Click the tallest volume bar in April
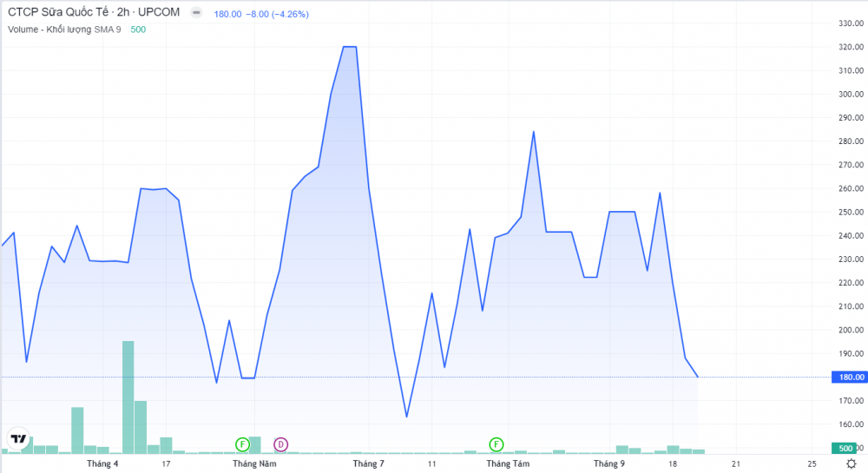This screenshot has height=473, width=868. [128, 397]
